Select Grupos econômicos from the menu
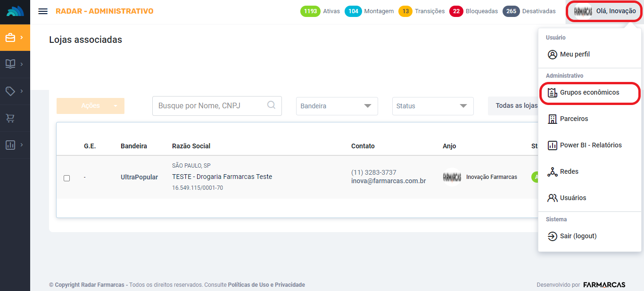 point(589,92)
